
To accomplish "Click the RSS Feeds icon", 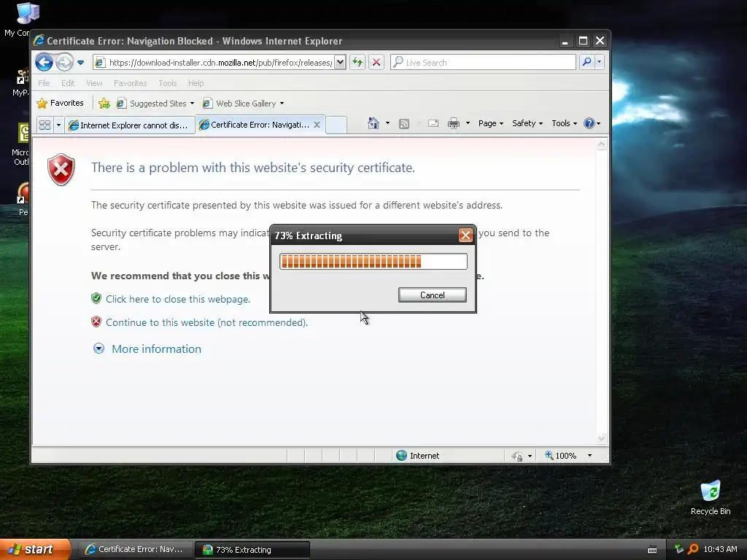I will tap(404, 124).
